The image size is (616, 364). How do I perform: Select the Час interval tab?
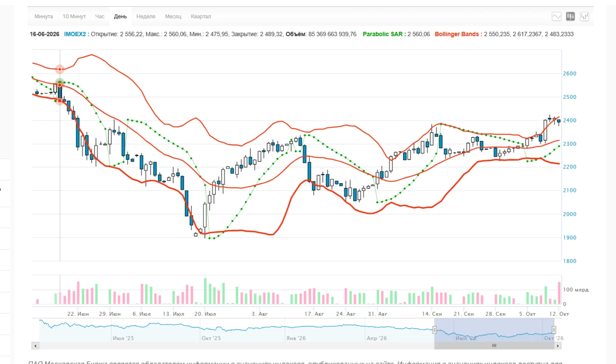coord(100,17)
